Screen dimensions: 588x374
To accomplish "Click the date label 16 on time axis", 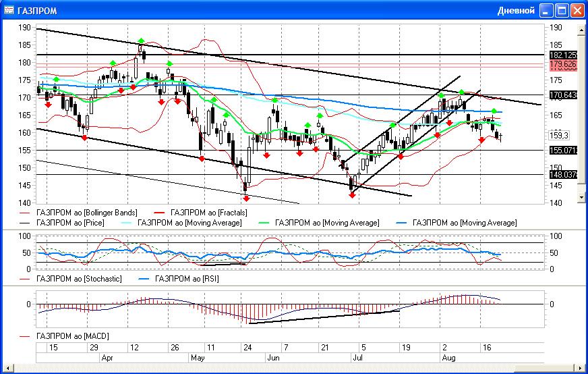I will point(487,348).
